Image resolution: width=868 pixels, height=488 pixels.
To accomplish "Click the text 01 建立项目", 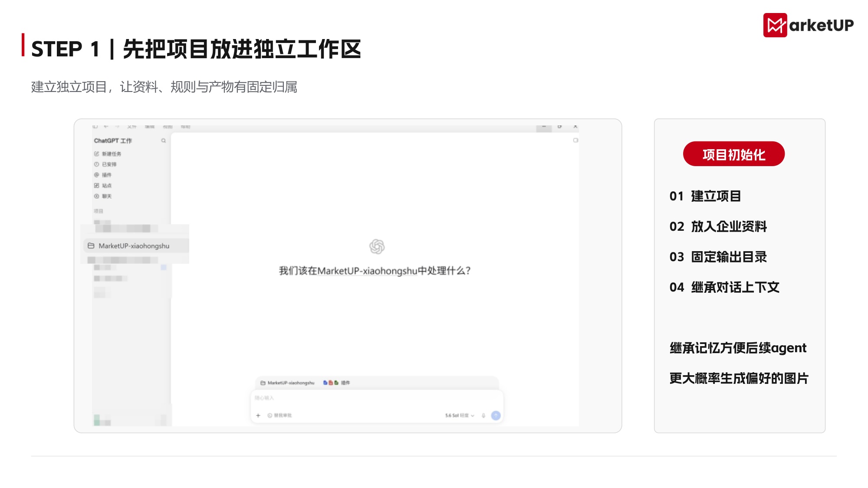I will coord(705,196).
